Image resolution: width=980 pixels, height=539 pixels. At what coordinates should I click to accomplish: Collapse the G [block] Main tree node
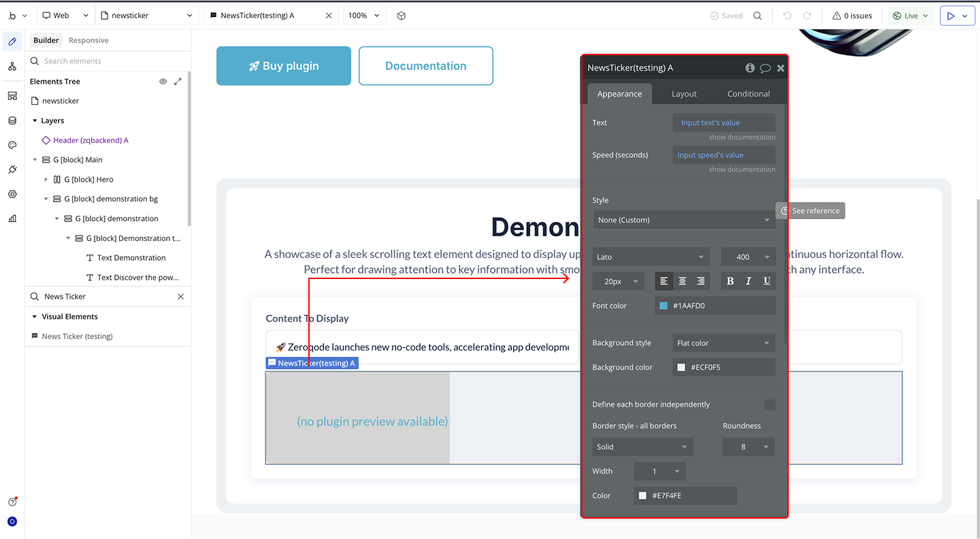coord(35,160)
